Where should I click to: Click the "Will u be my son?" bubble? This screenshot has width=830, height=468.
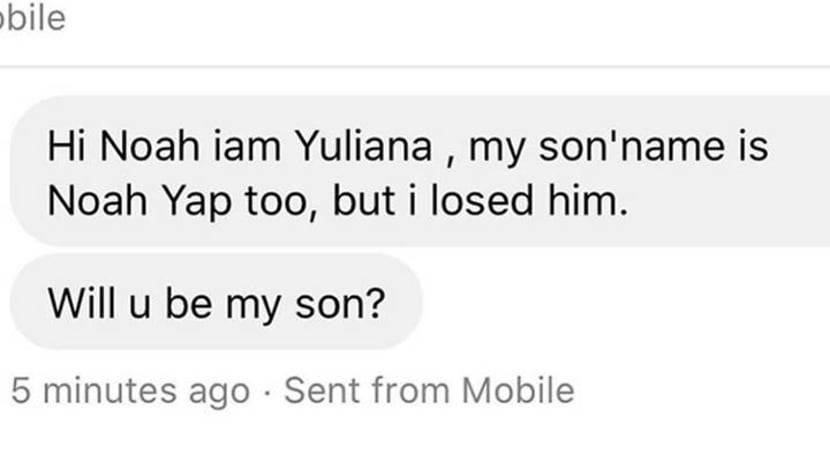tap(215, 302)
